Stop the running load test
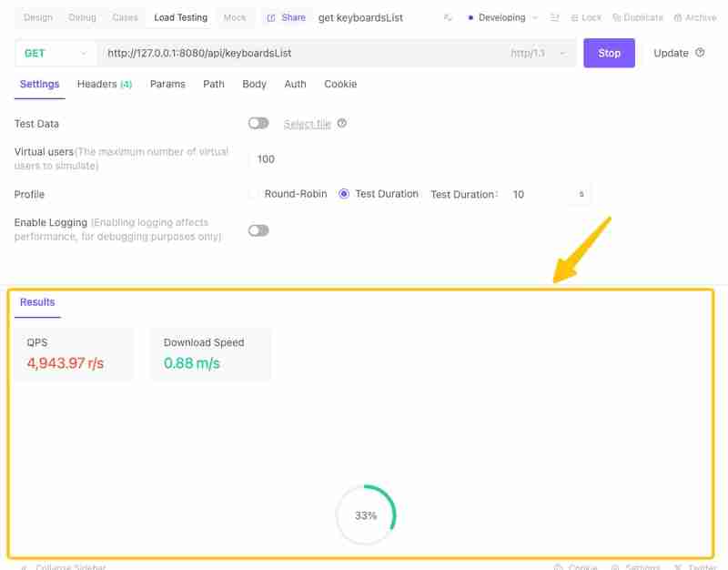Image resolution: width=728 pixels, height=570 pixels. click(609, 53)
